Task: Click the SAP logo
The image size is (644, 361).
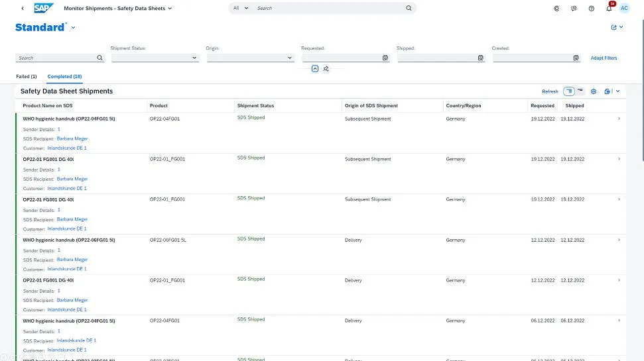Action: [44, 9]
